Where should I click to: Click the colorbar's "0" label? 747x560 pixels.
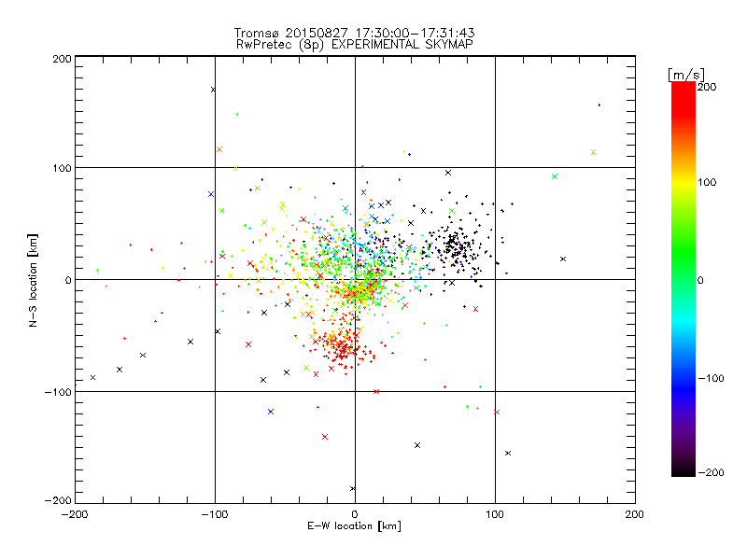700,280
